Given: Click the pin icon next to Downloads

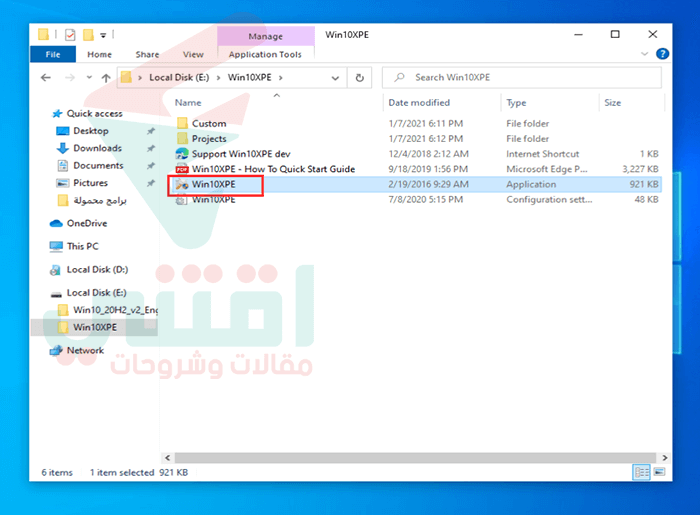Looking at the screenshot, I should pyautogui.click(x=151, y=148).
